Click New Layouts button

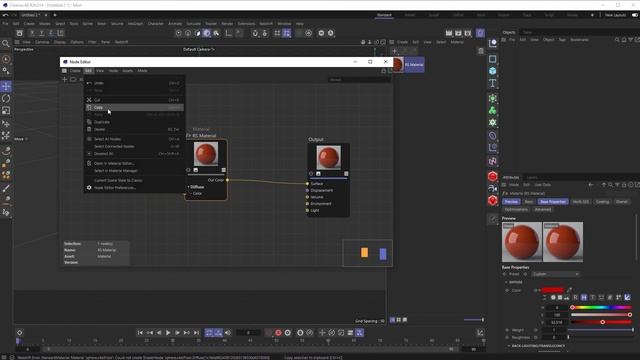point(615,15)
